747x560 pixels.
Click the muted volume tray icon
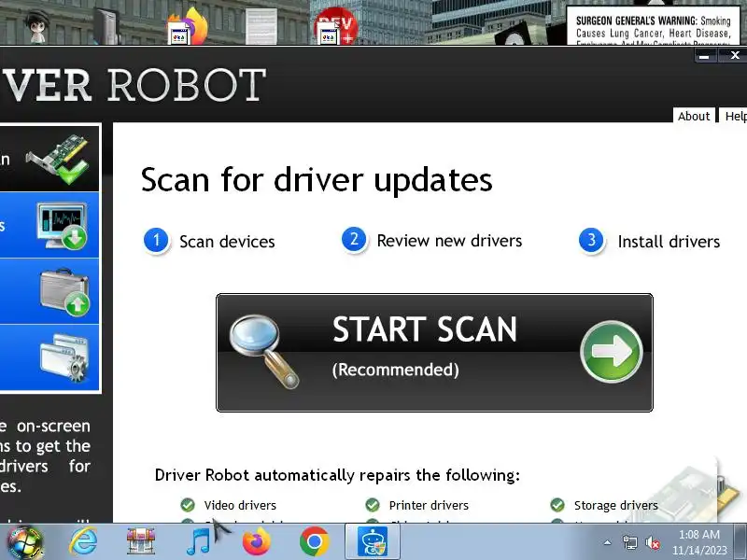(x=653, y=542)
